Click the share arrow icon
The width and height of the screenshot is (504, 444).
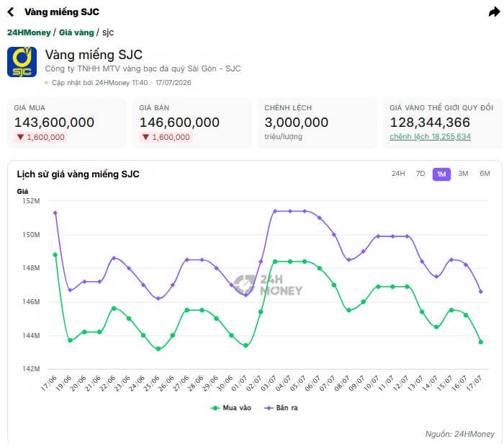tap(495, 12)
